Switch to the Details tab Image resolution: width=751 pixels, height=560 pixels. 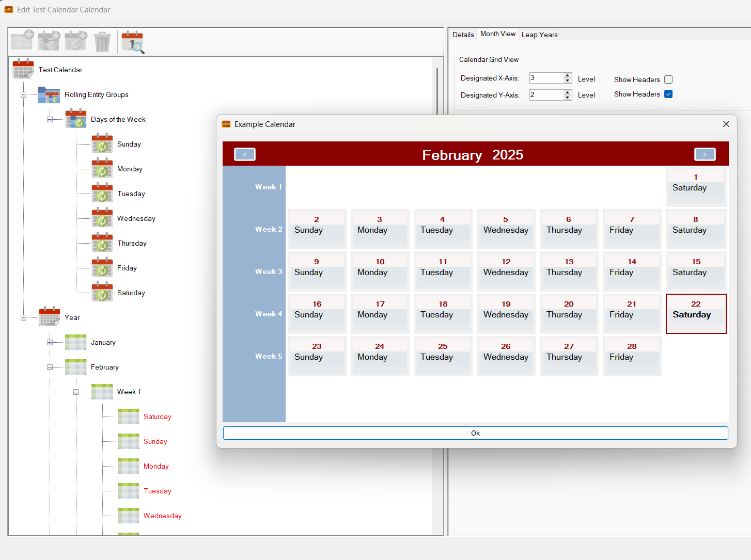click(463, 35)
